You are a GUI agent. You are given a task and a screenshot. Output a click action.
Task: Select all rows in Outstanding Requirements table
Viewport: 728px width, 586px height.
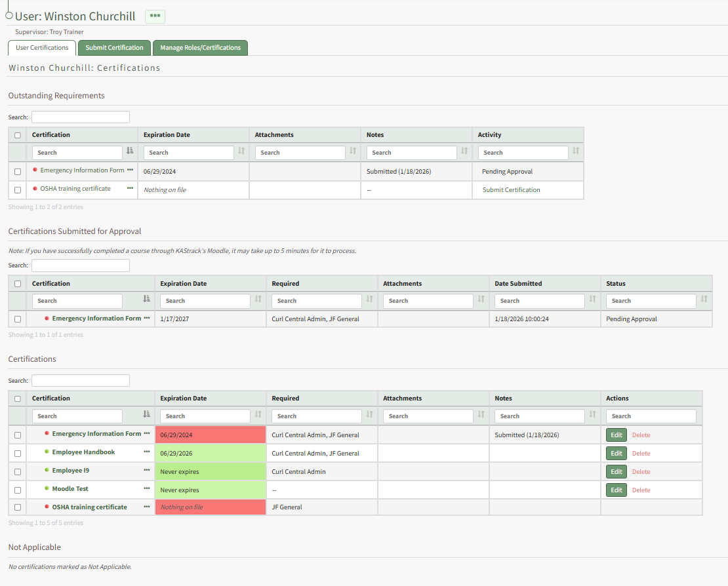(x=18, y=135)
